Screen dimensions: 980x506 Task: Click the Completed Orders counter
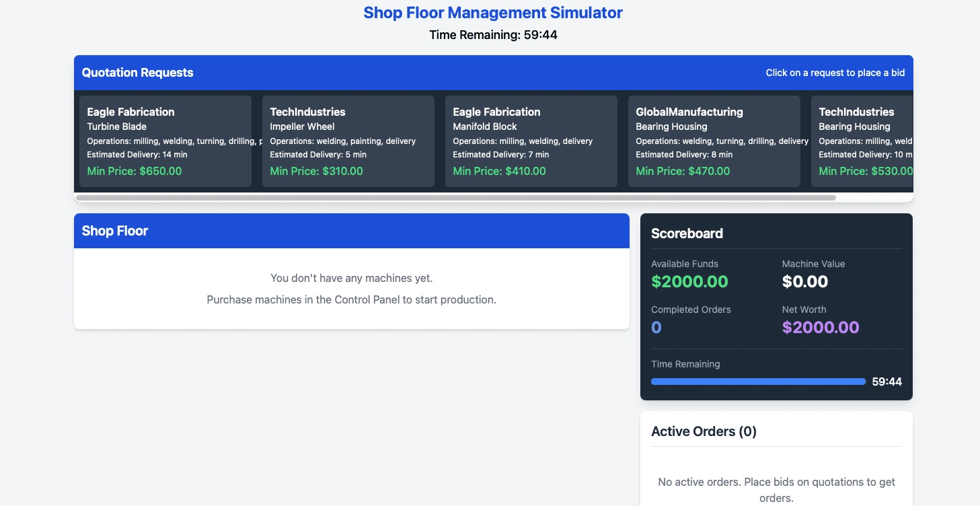655,328
